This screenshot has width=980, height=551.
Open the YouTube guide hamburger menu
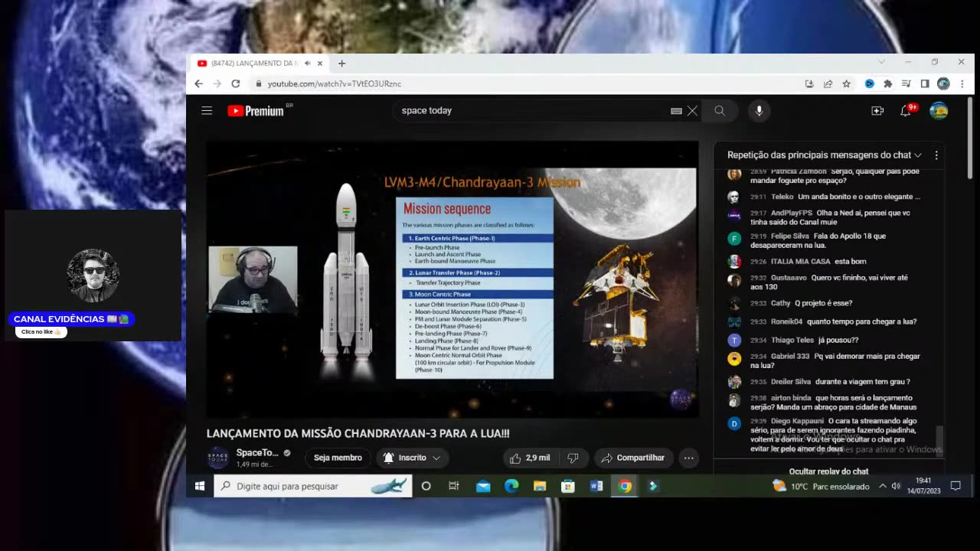pyautogui.click(x=207, y=111)
